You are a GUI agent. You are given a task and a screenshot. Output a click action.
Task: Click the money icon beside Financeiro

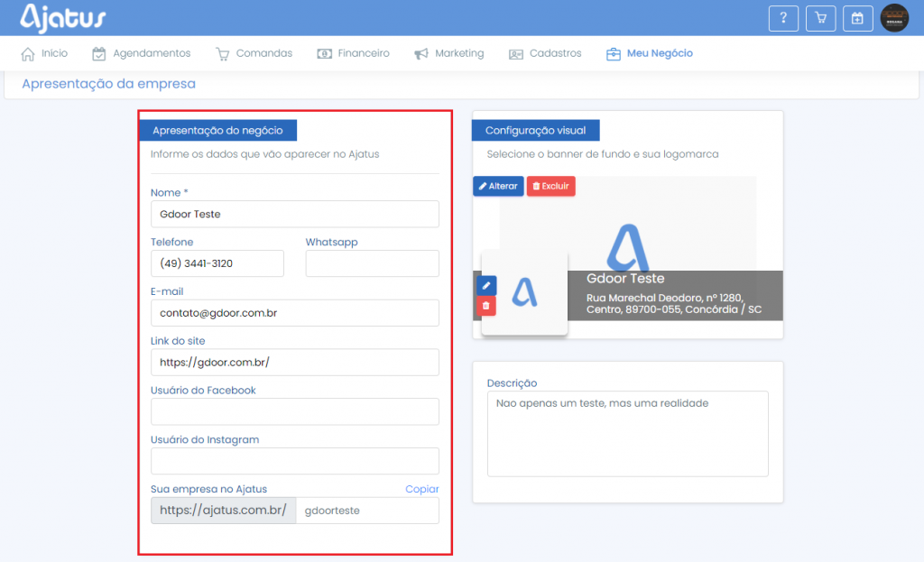click(x=324, y=53)
